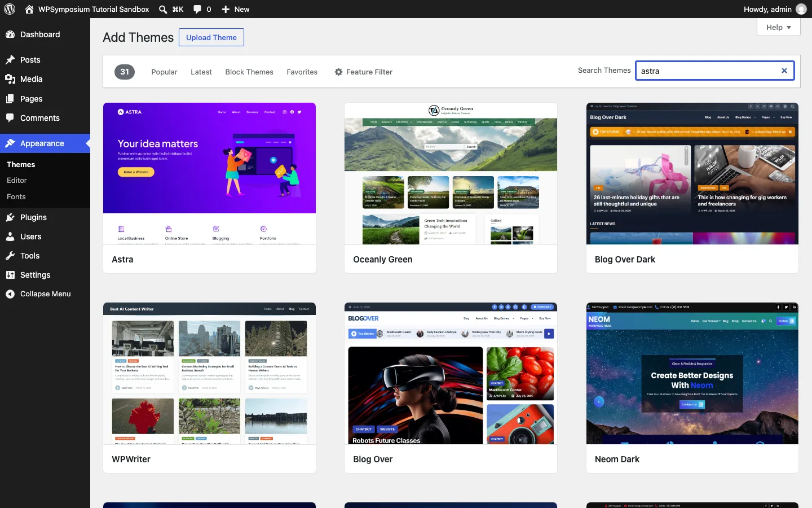Click the Posts pin icon
This screenshot has width=812, height=508.
[10, 60]
